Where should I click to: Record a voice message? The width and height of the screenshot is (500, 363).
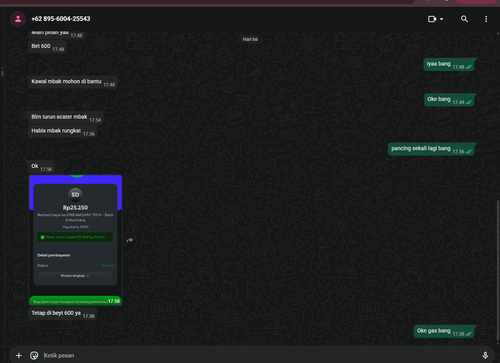click(x=485, y=355)
